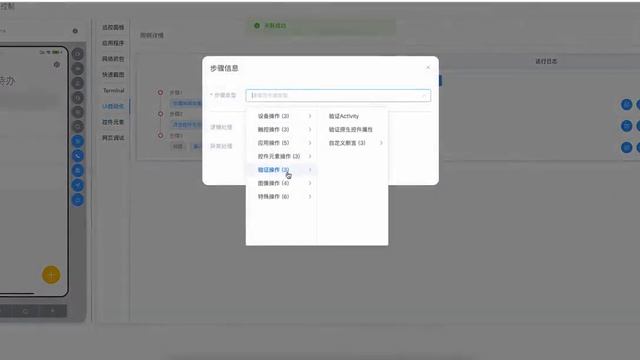Tap the home circle on phone navigation bar

pyautogui.click(x=25, y=311)
